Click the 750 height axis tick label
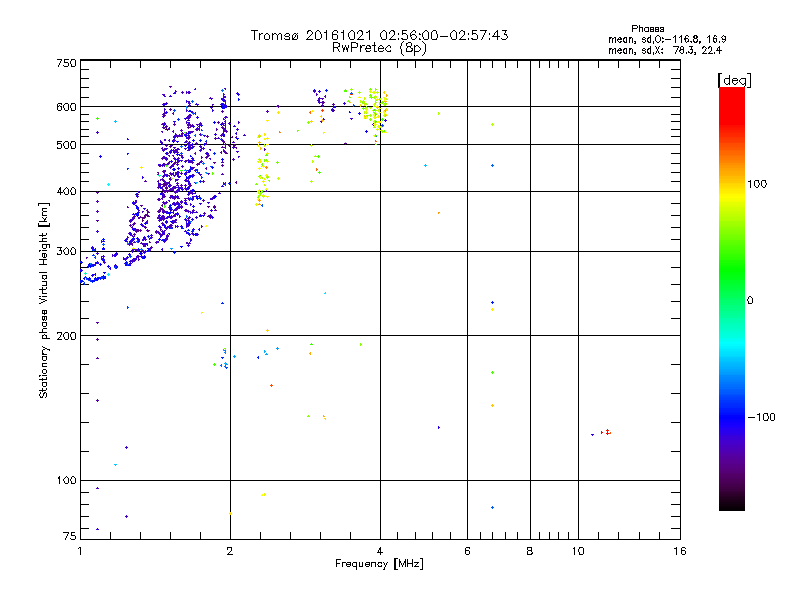The width and height of the screenshot is (800, 600). (x=66, y=63)
